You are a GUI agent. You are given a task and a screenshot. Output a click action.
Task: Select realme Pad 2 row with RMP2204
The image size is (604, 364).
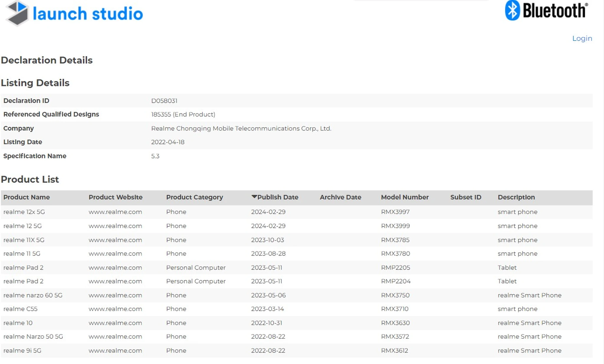coord(296,281)
